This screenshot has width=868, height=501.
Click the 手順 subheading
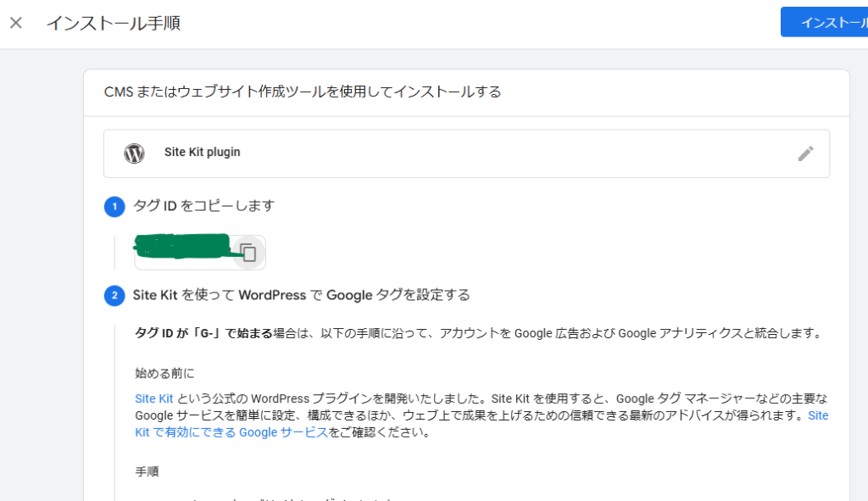pyautogui.click(x=147, y=471)
